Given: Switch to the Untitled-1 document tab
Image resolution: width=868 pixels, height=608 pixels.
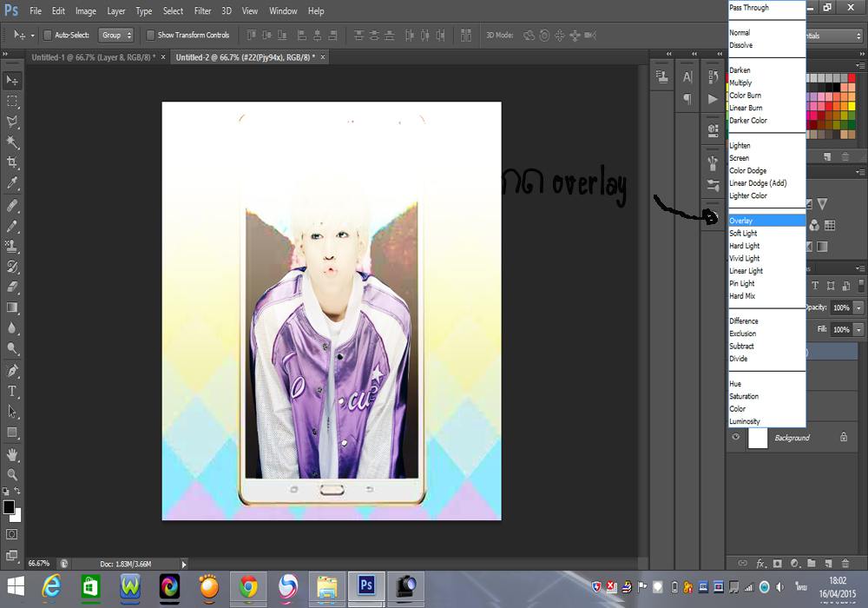Looking at the screenshot, I should 92,56.
